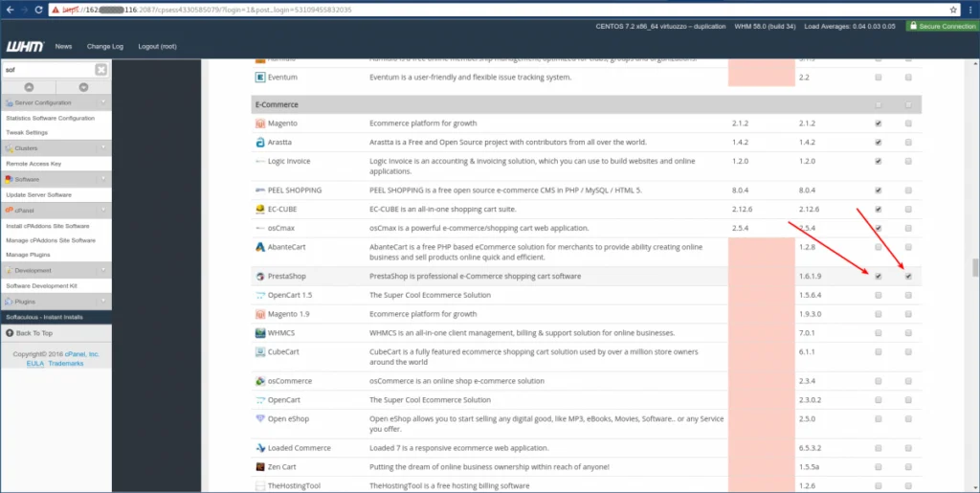
Task: Uncheck the first Magento 2.1.2 checkbox
Action: pyautogui.click(x=879, y=123)
